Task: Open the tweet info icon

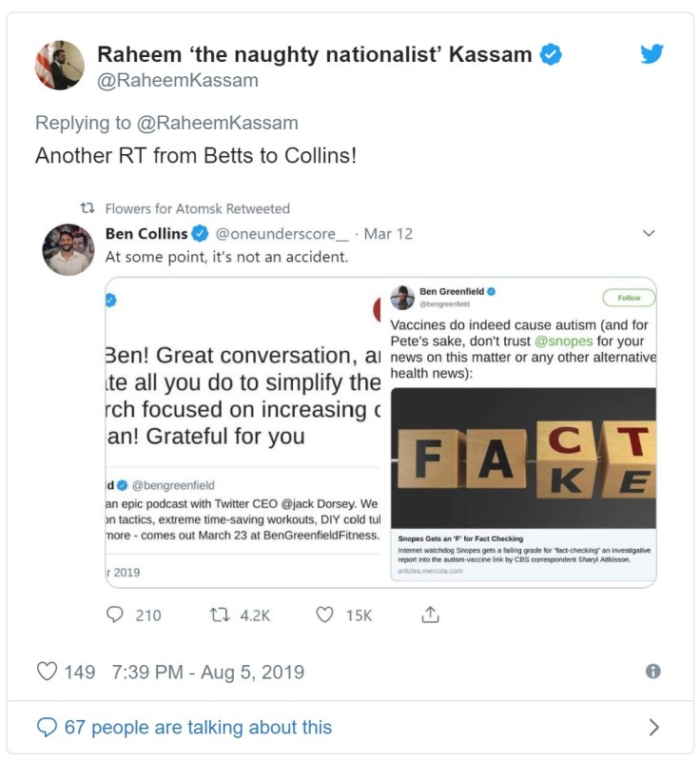Action: (652, 672)
